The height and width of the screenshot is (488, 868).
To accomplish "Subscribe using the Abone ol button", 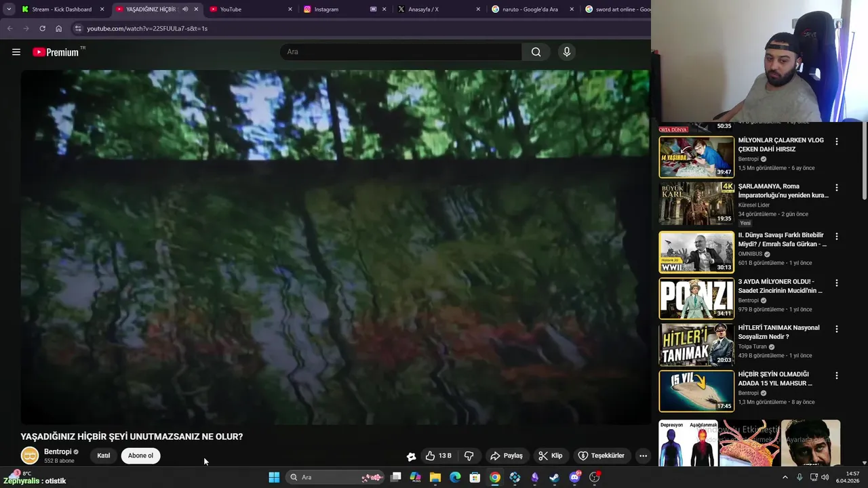I will pos(140,455).
